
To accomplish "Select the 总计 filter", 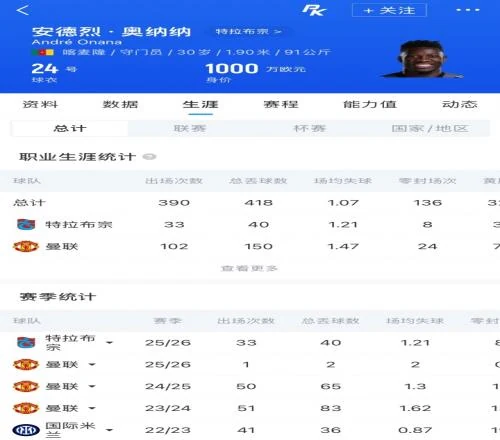I will pos(69,128).
